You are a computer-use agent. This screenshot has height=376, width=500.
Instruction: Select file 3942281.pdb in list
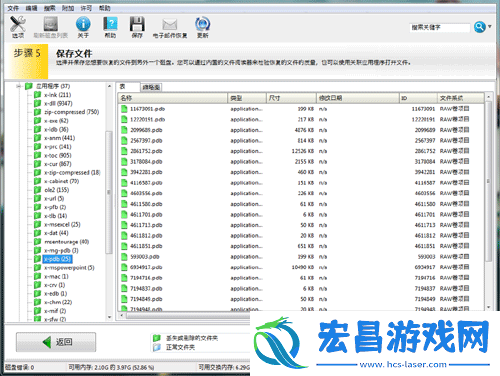tap(302, 172)
